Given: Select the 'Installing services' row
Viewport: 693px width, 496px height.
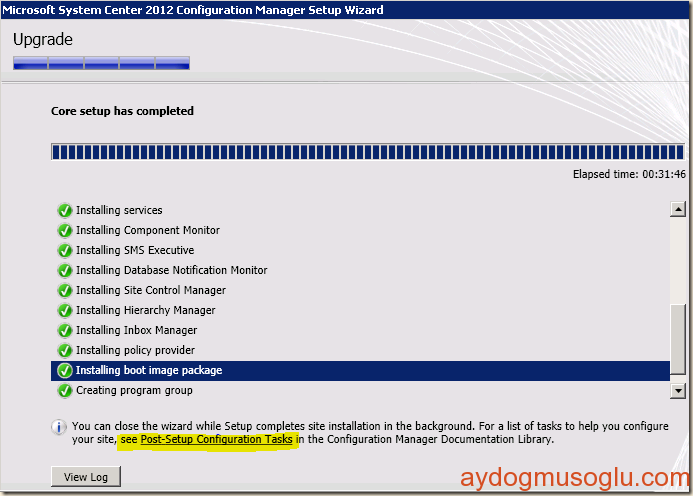Looking at the screenshot, I should [360, 210].
